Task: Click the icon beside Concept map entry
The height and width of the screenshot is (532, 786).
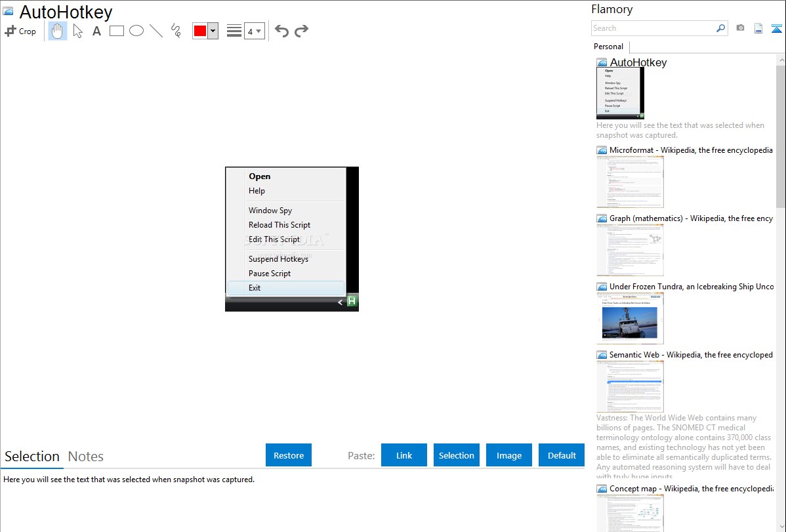Action: point(602,489)
